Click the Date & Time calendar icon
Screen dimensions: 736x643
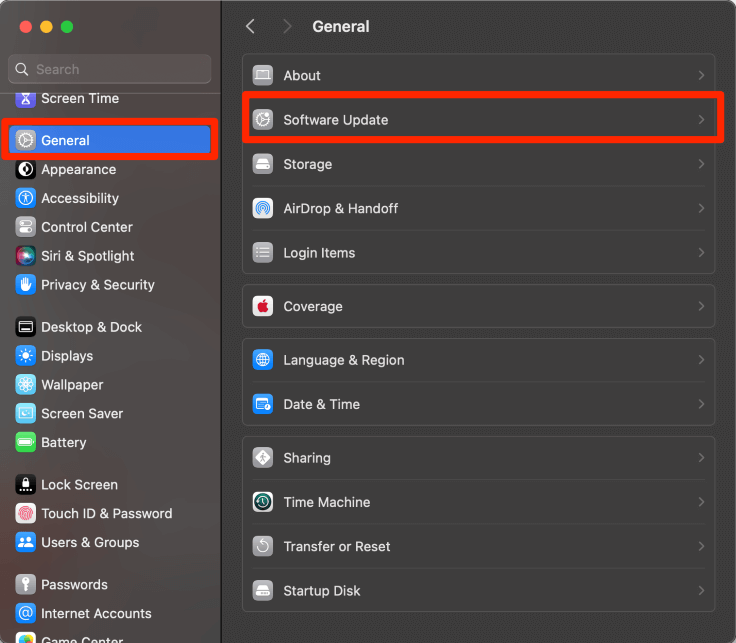(263, 404)
